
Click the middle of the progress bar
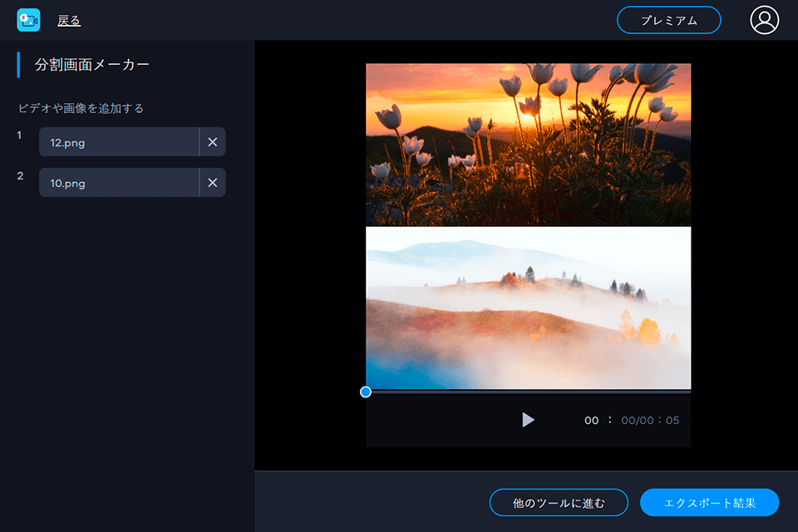pos(528,392)
